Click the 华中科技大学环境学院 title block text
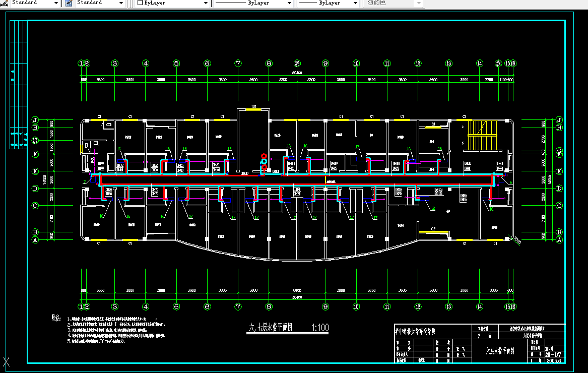This screenshot has height=373, width=588. 415,331
